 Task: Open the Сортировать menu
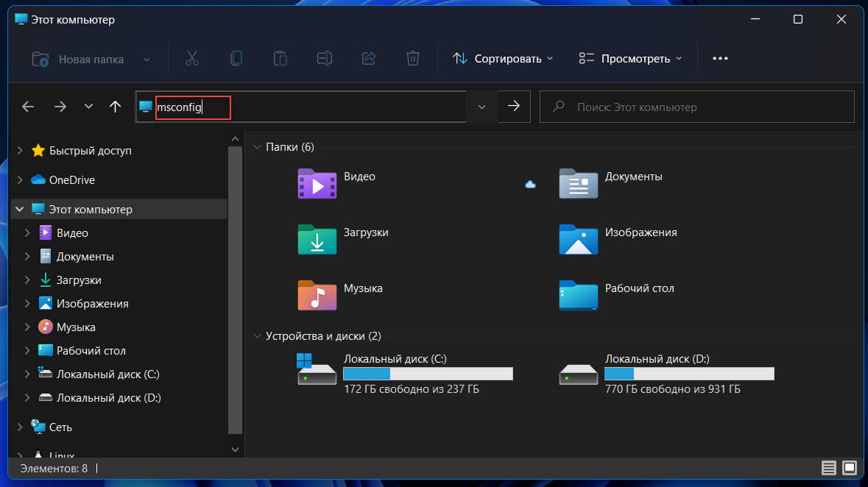[503, 59]
